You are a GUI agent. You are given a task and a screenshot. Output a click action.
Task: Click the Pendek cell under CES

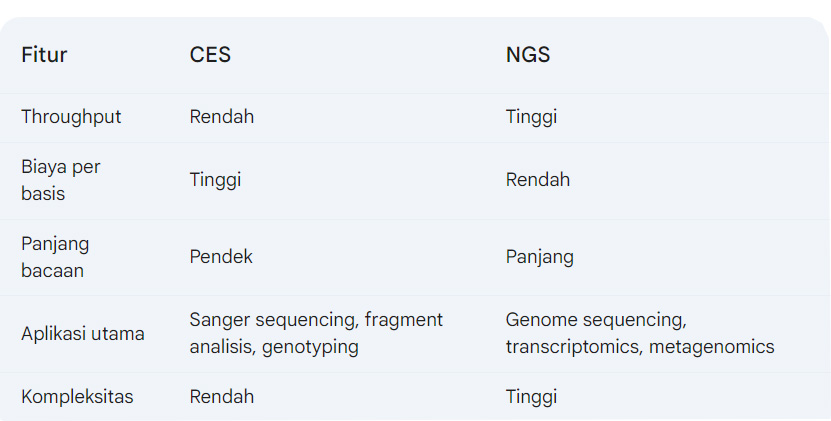click(221, 257)
